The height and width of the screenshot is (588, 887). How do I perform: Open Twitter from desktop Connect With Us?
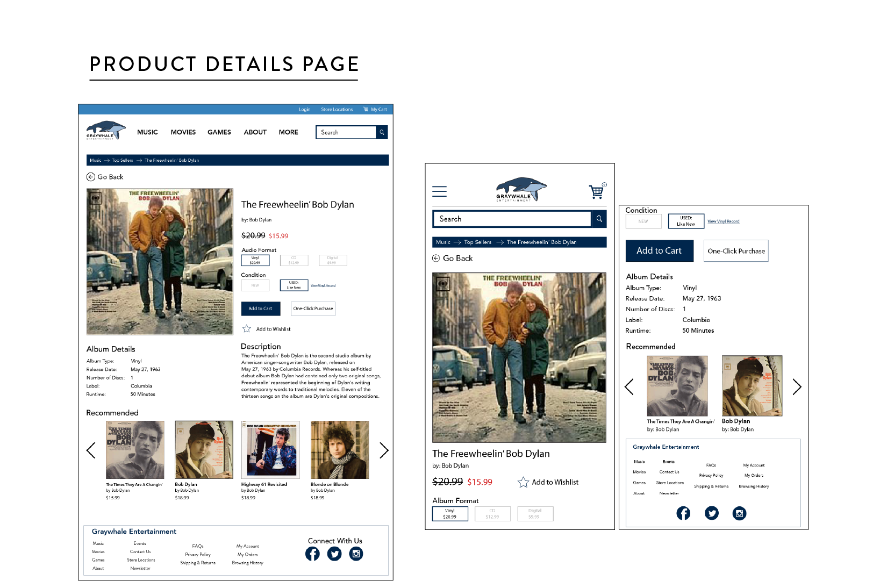tap(334, 554)
